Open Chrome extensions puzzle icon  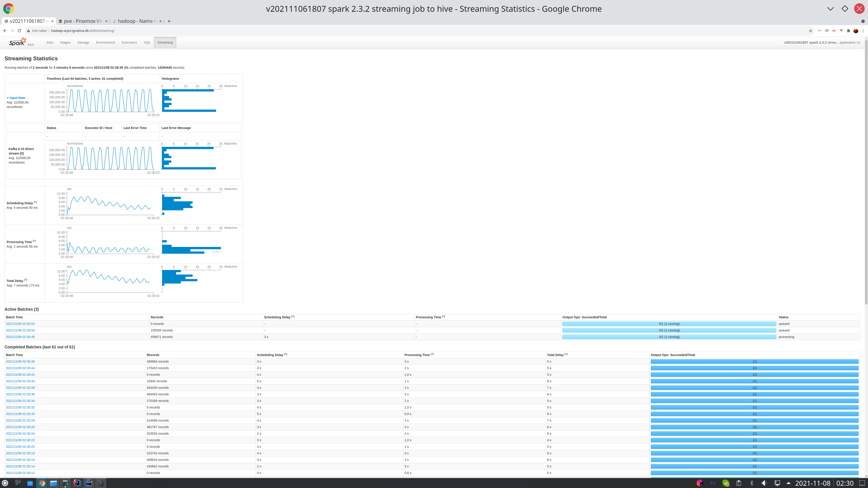tap(849, 31)
